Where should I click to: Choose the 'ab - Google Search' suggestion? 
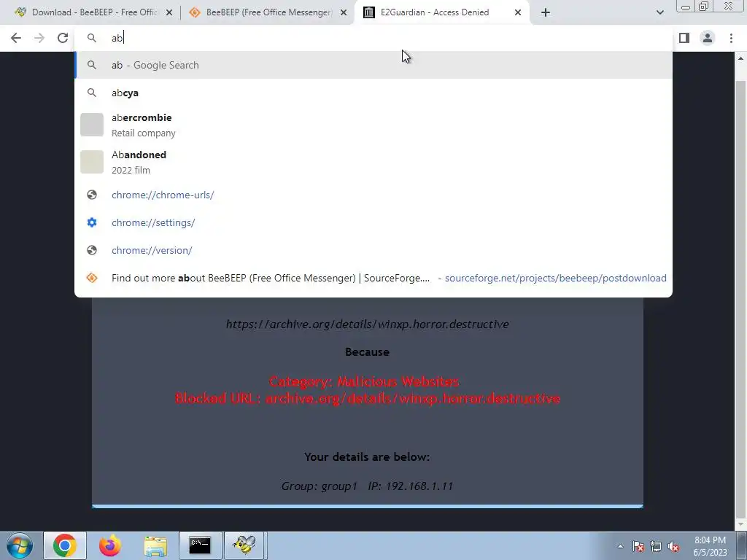click(373, 65)
